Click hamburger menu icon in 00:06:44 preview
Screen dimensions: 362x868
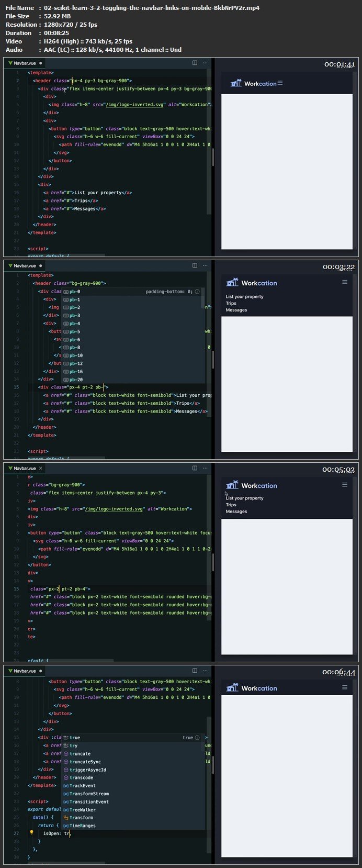pos(345,687)
